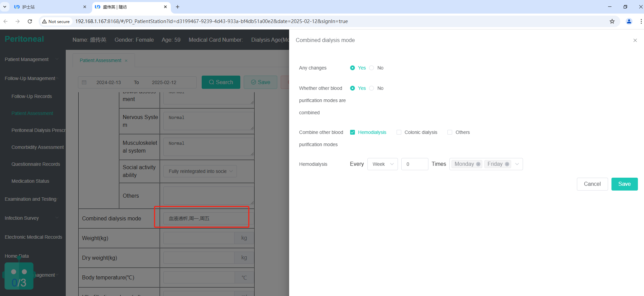Viewport: 644px width, 296px height.
Task: Go back in the browser
Action: click(5, 21)
